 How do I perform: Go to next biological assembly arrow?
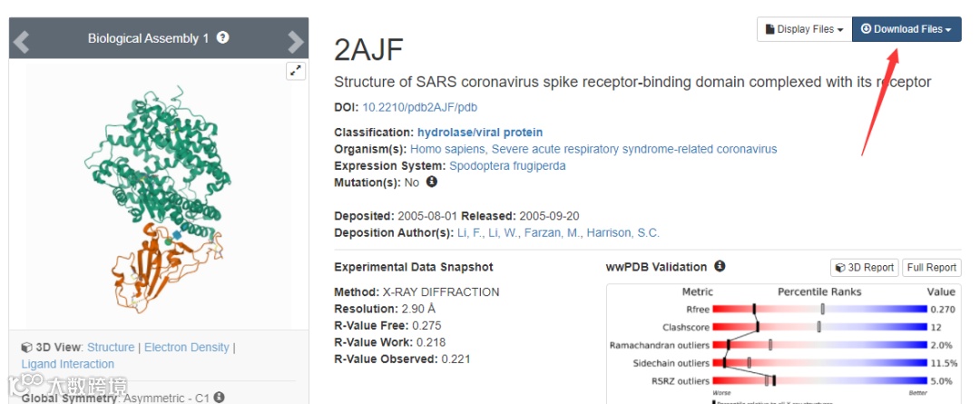coord(295,40)
